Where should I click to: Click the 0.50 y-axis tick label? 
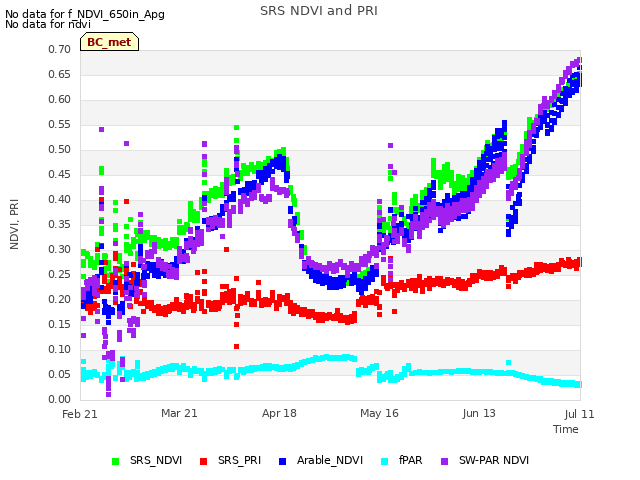pyautogui.click(x=60, y=149)
